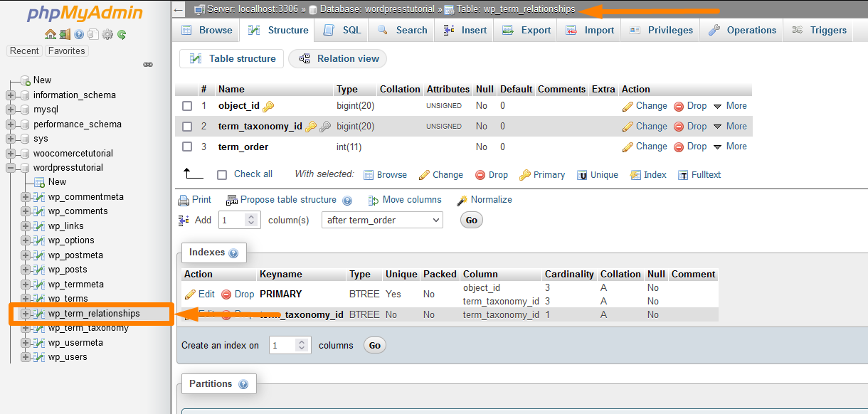Click Normalize wand link
Image resolution: width=868 pixels, height=414 pixels.
click(485, 200)
